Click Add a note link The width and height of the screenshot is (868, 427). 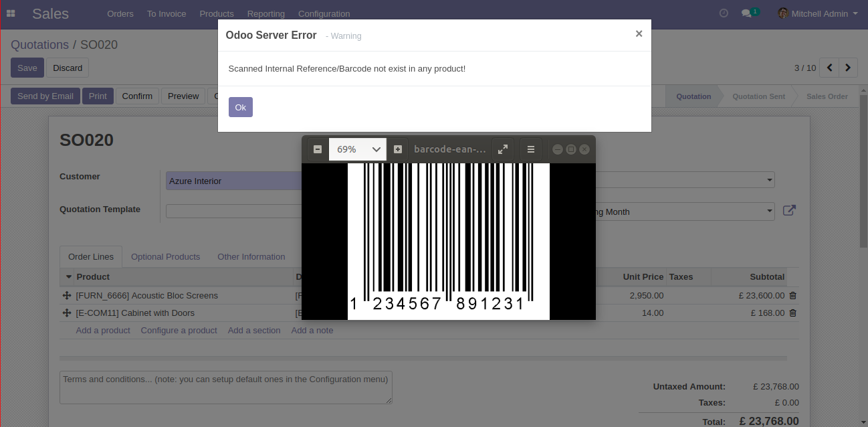pos(312,330)
